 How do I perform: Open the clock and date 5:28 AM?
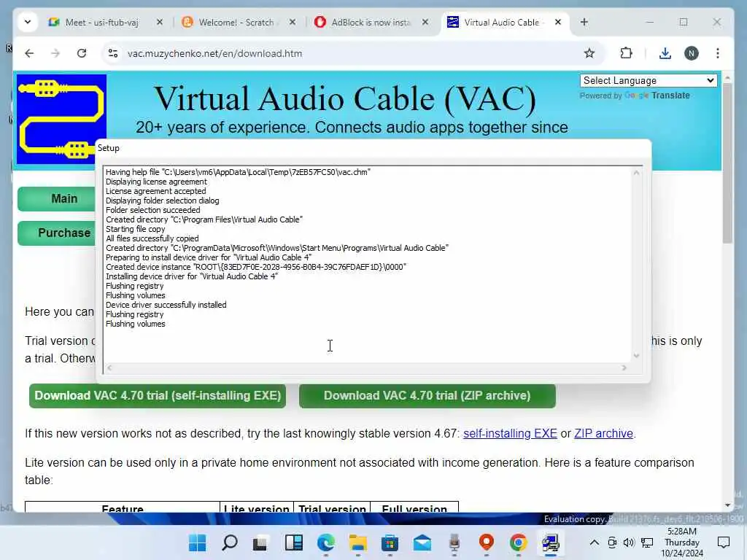pos(682,542)
